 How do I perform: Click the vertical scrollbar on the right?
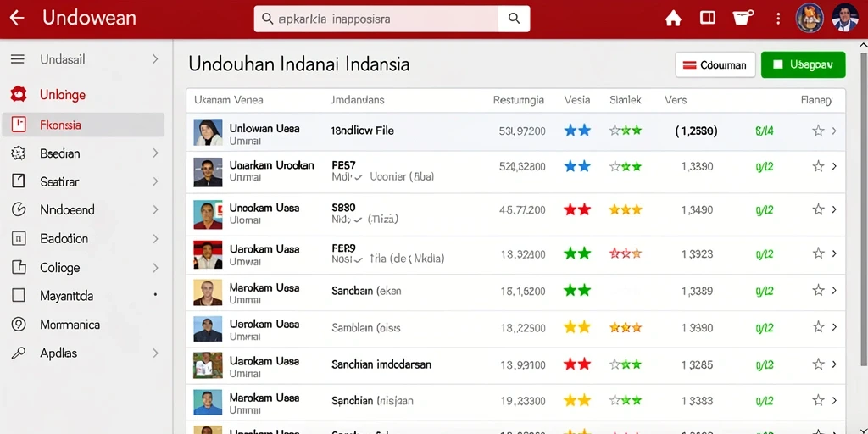click(x=864, y=209)
